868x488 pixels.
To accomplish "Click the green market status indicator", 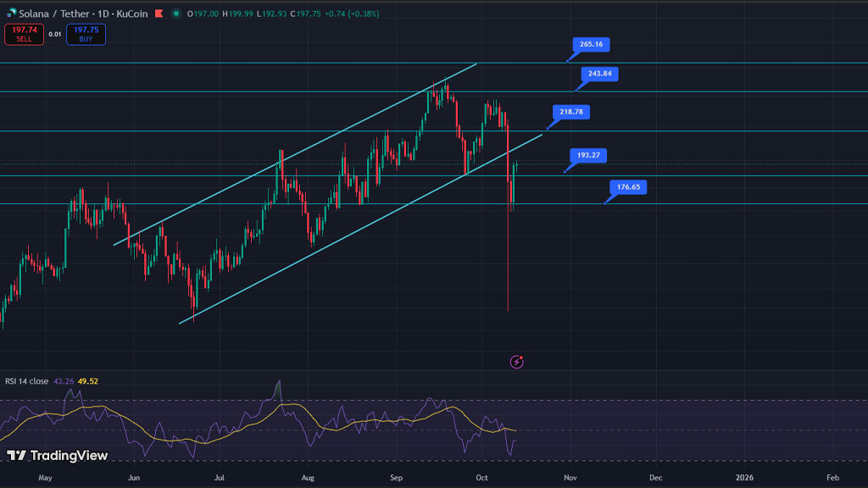I will pyautogui.click(x=175, y=14).
